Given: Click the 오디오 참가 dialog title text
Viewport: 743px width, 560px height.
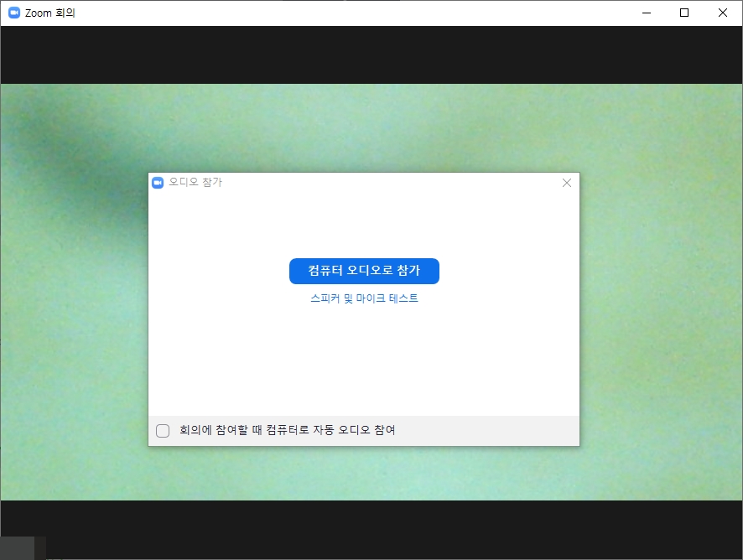Looking at the screenshot, I should [x=195, y=183].
